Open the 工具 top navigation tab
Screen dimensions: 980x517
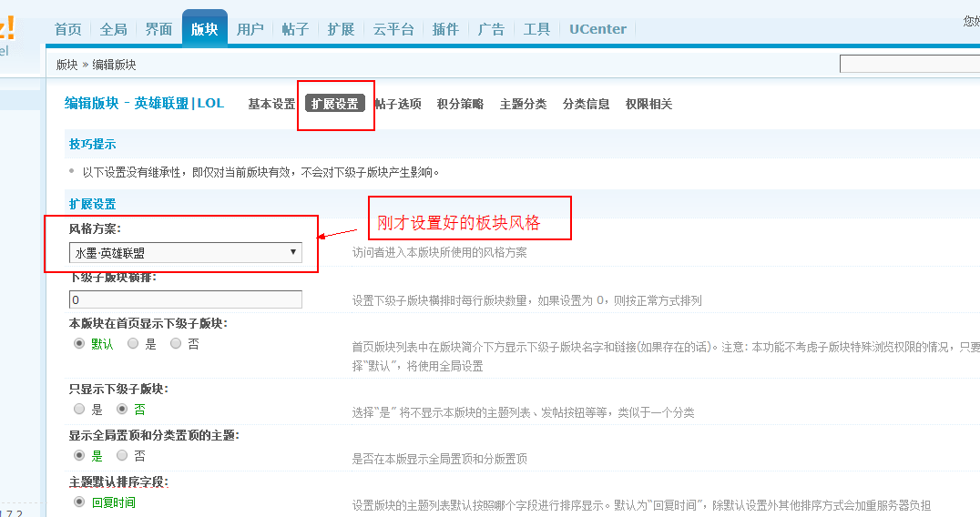(x=536, y=29)
